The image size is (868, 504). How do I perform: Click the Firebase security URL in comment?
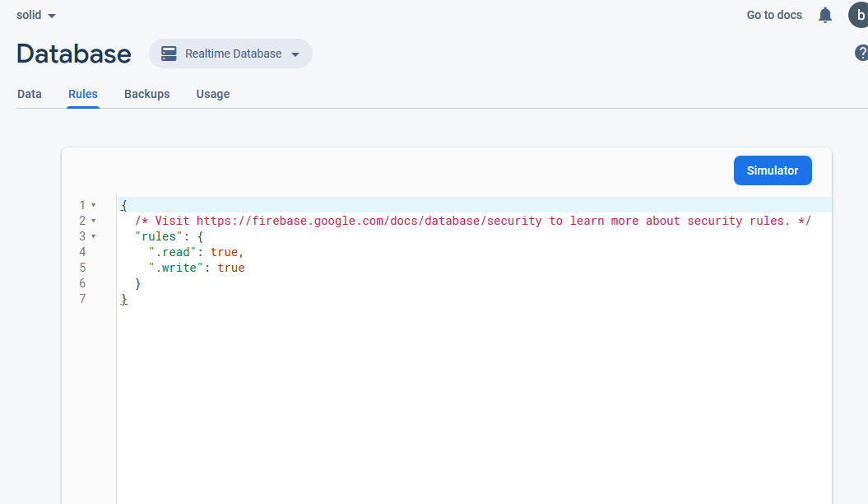tap(370, 221)
